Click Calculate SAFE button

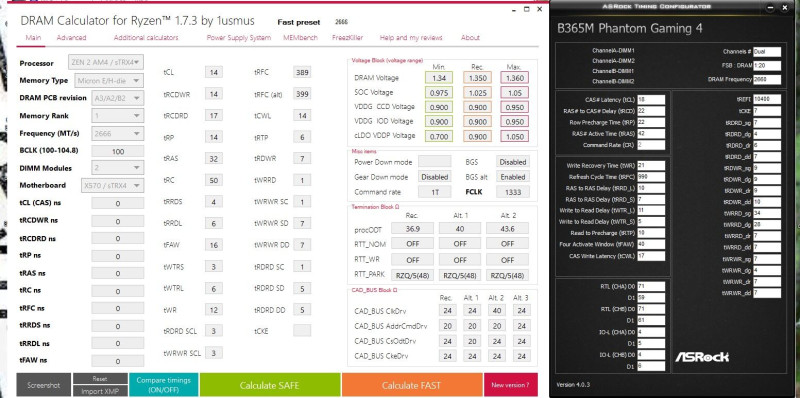point(269,385)
